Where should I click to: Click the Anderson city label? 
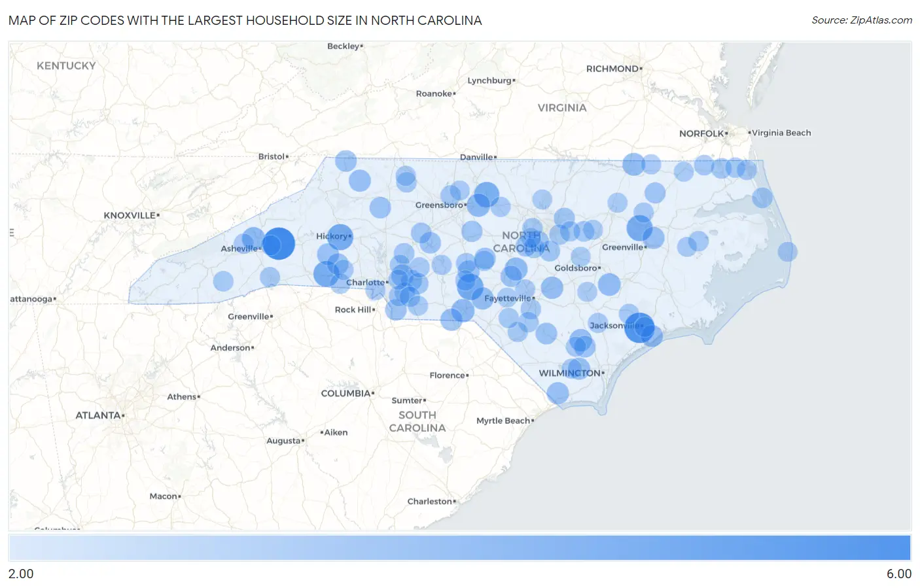[230, 348]
